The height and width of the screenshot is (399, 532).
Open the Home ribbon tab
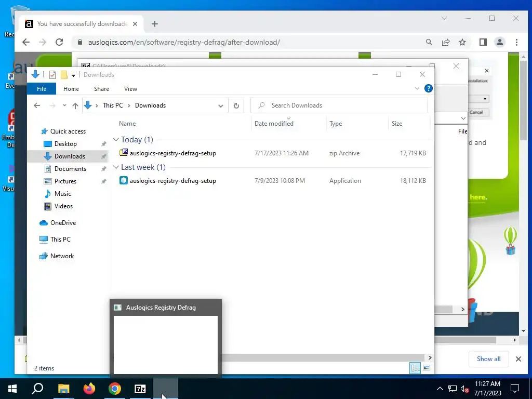(71, 89)
